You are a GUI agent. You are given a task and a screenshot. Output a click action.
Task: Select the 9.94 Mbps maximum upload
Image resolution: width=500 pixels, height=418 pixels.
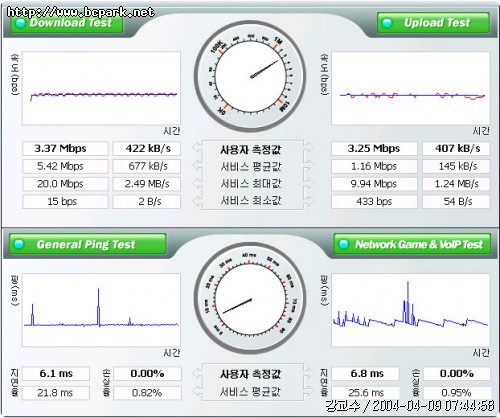coord(374,184)
